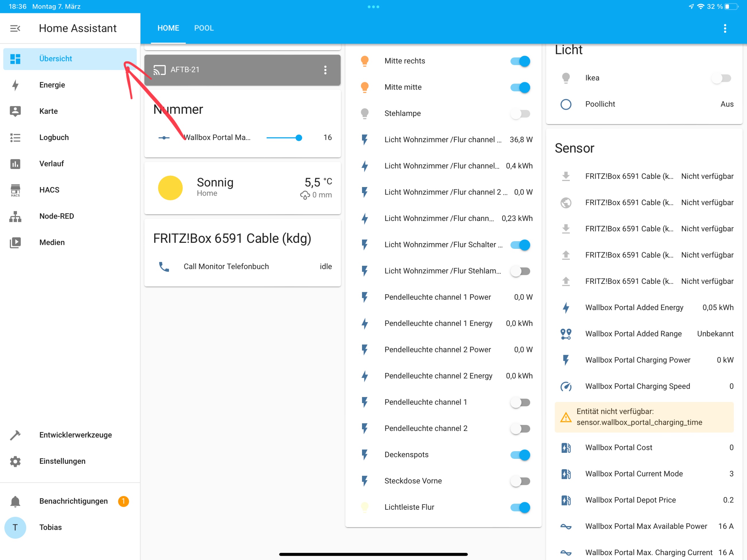Open the Logbuch list icon

point(15,137)
